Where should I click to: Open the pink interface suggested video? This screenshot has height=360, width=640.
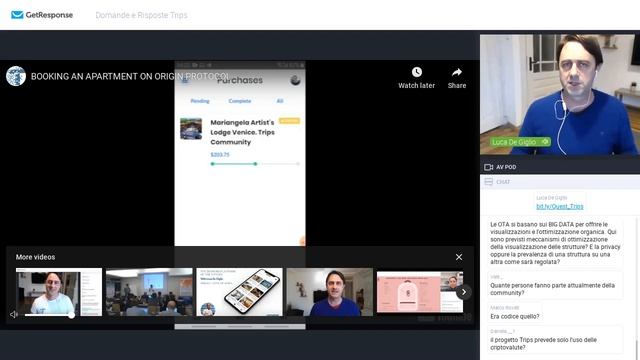coord(420,291)
